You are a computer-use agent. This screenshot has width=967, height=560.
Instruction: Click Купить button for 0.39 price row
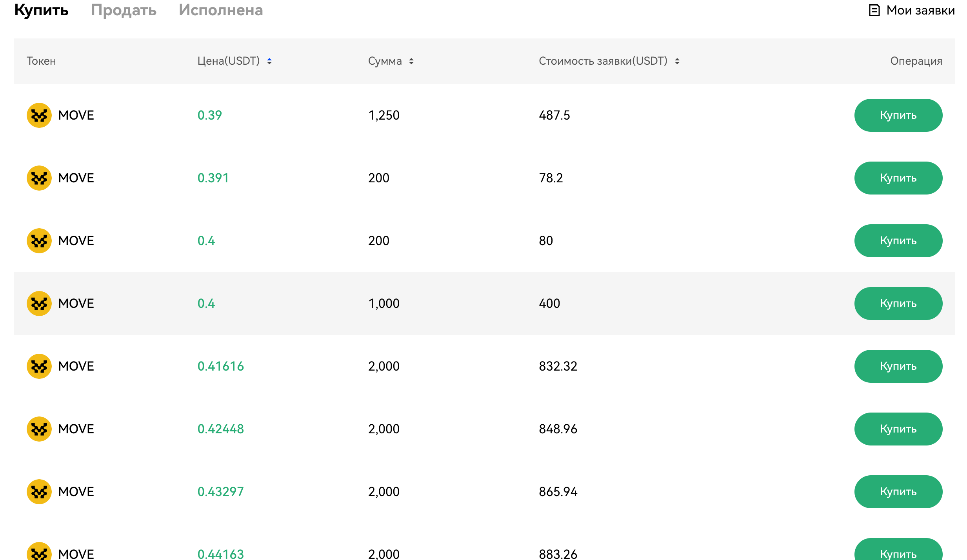click(x=898, y=115)
